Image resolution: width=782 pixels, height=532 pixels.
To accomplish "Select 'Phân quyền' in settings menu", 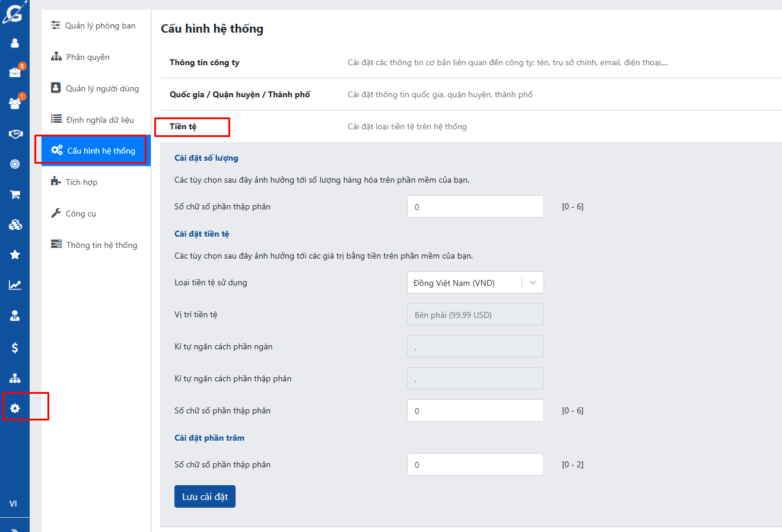I will (88, 58).
